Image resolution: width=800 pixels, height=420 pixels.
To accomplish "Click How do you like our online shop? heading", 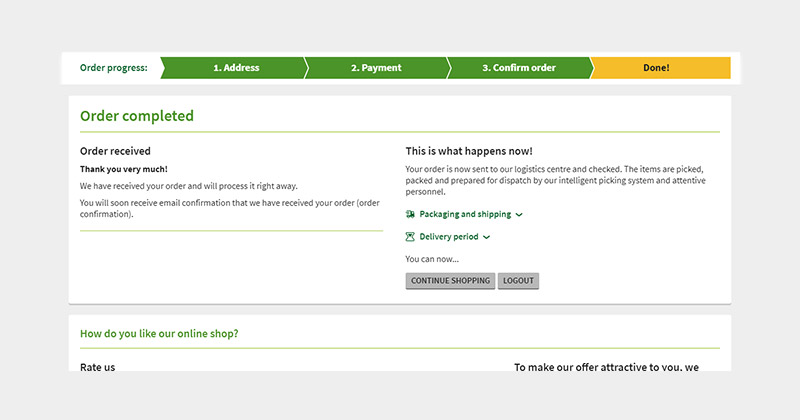I will coord(159,334).
